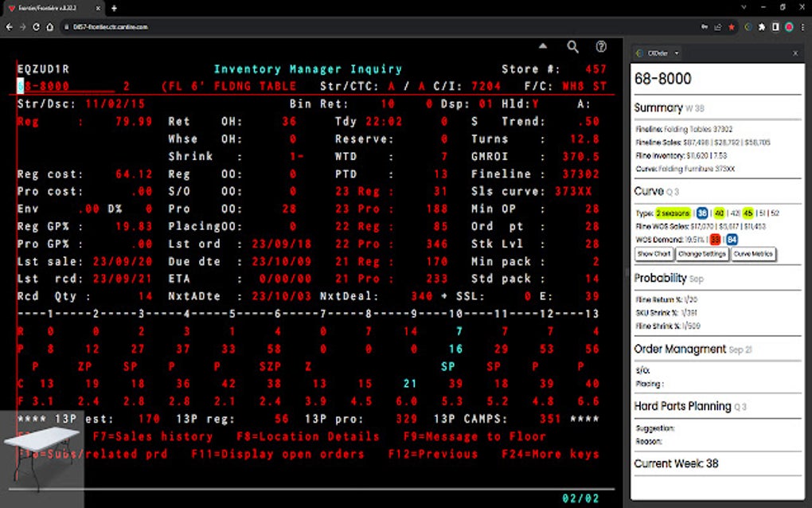Click the red 33 WOS Demand badge

point(715,239)
